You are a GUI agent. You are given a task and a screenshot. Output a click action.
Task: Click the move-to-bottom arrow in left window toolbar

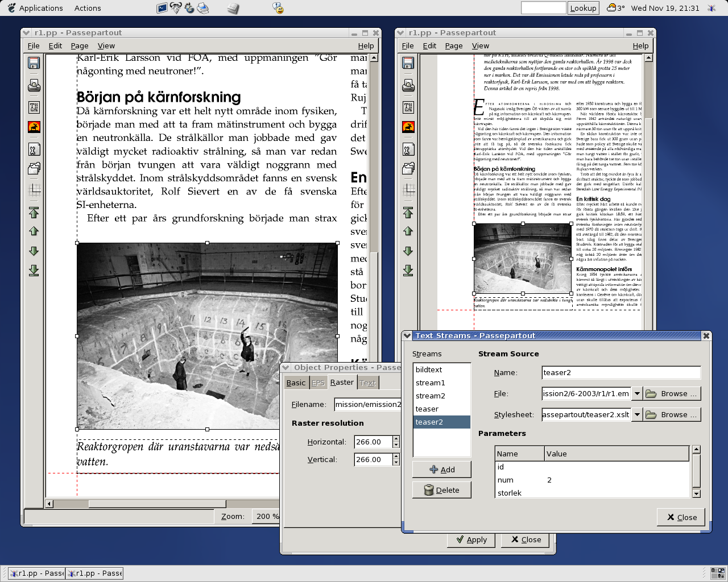click(34, 271)
